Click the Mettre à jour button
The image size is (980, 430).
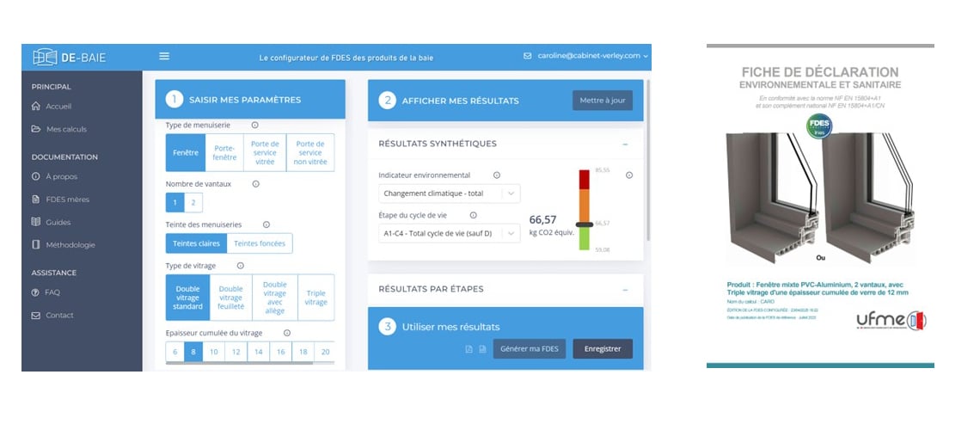[603, 101]
